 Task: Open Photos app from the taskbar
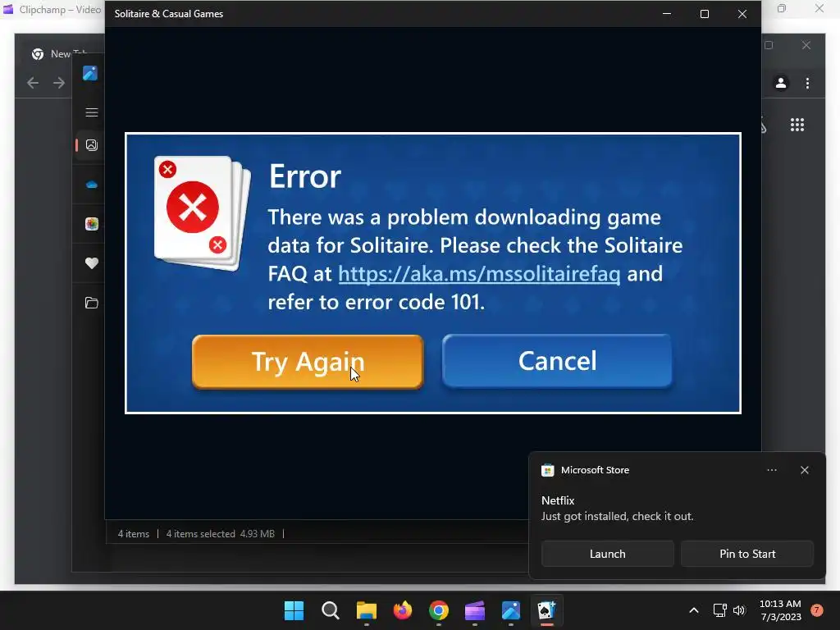pyautogui.click(x=511, y=610)
